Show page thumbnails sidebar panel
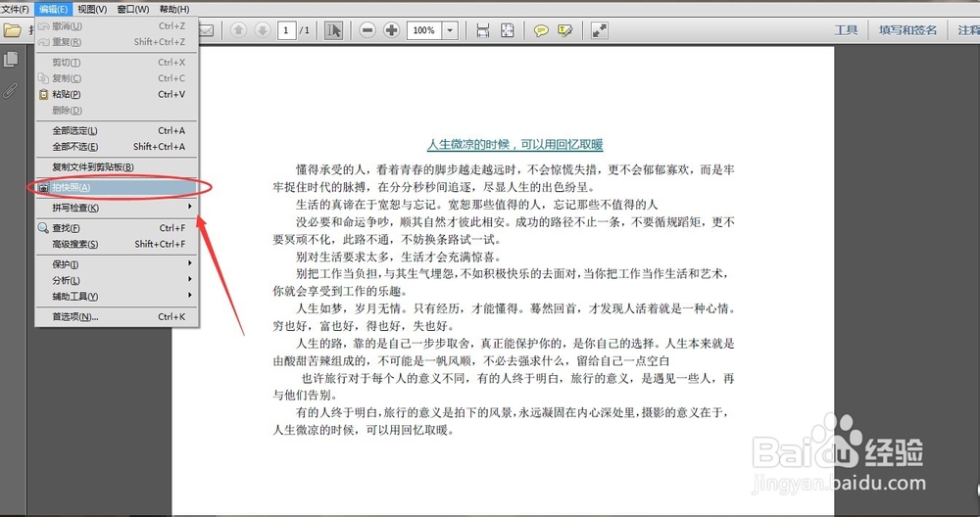The image size is (980, 517). tap(11, 60)
